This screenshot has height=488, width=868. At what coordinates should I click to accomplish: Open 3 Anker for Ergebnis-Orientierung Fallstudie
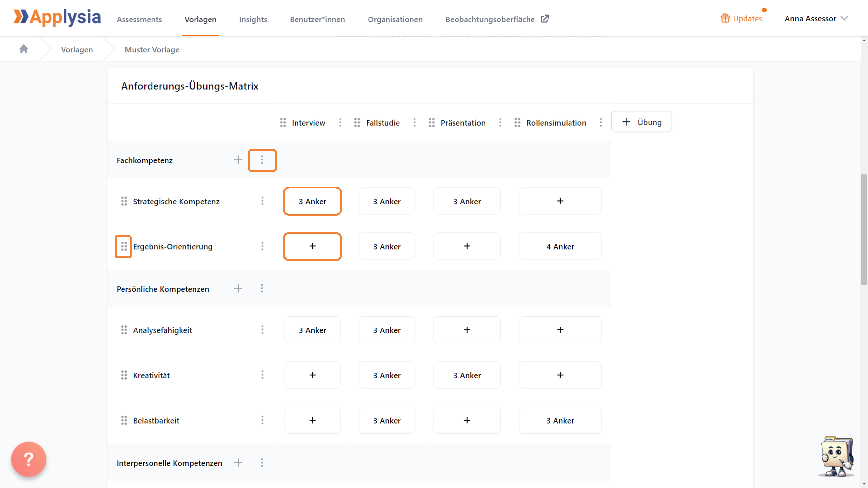point(387,246)
